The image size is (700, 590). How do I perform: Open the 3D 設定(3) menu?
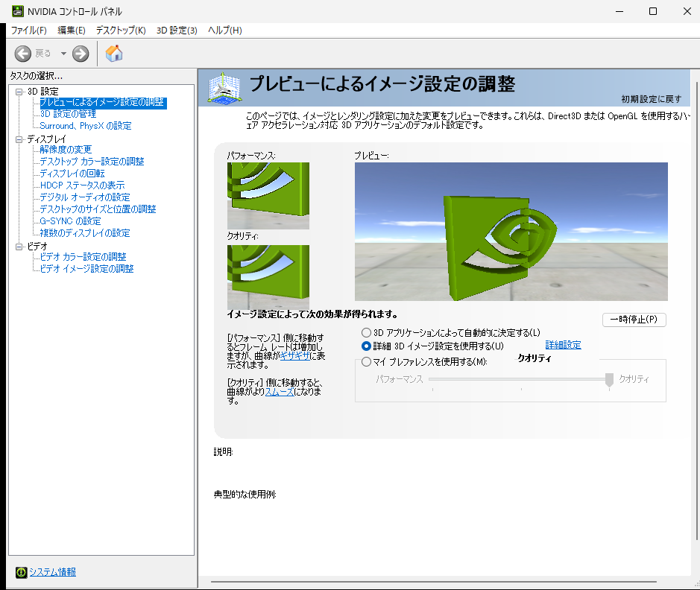177,31
